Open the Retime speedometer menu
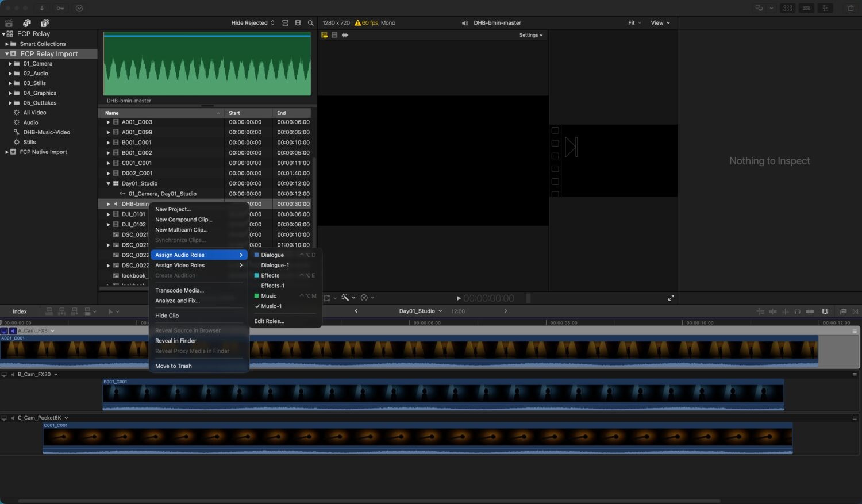The height and width of the screenshot is (504, 862). click(366, 298)
